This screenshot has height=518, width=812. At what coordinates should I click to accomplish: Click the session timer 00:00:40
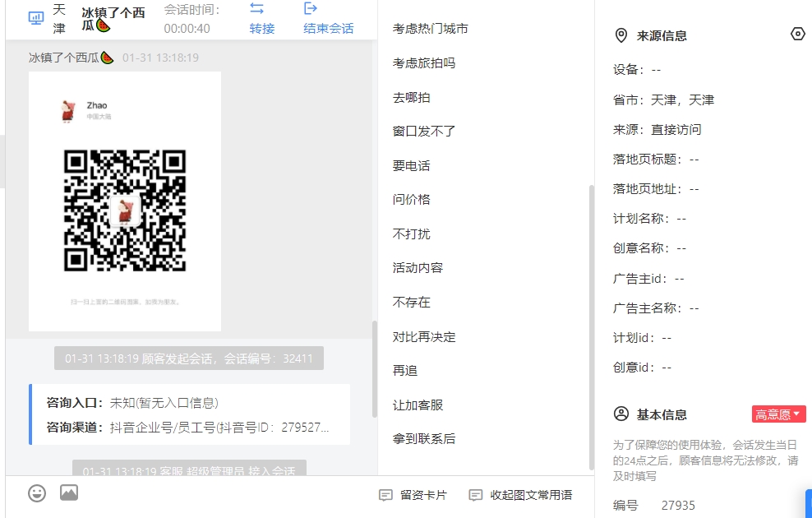tap(187, 29)
